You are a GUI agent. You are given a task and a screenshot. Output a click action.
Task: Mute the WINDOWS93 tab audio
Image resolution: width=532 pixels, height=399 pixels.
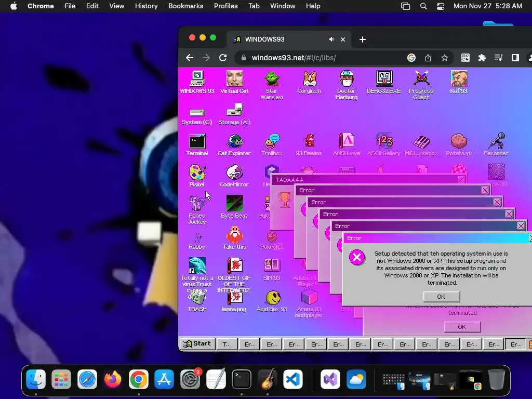(331, 39)
